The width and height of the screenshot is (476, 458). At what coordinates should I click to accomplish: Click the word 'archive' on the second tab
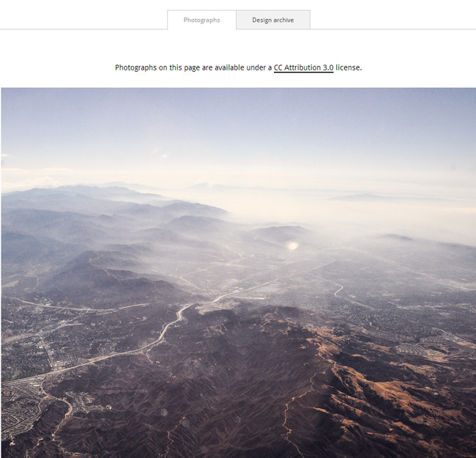(x=283, y=20)
